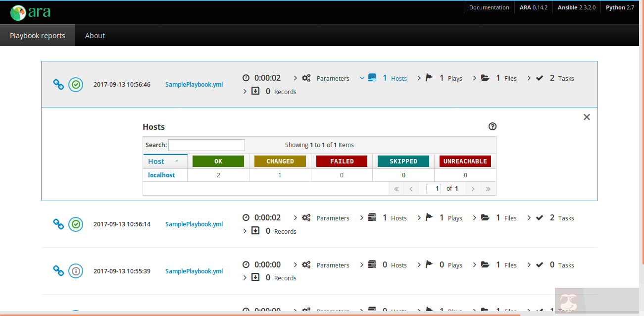644x316 pixels.
Task: Click the open folder Files icon
Action: point(485,78)
